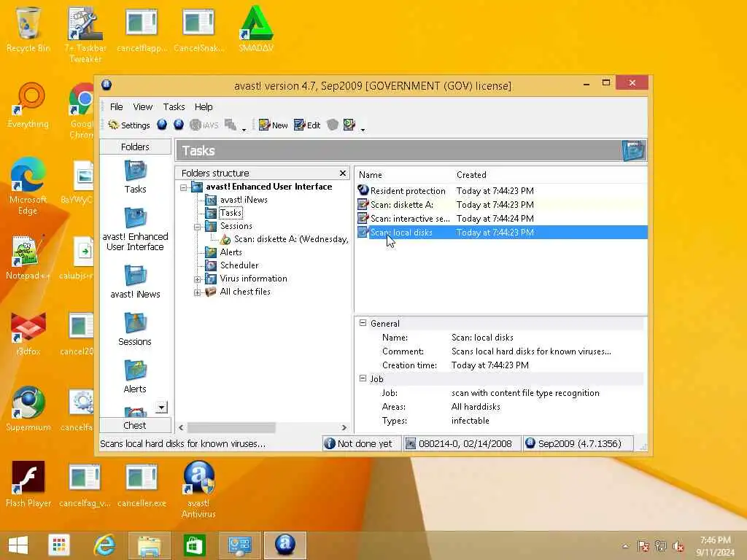747x560 pixels.
Task: Click virus database 080214-0 status entry
Action: (x=462, y=444)
